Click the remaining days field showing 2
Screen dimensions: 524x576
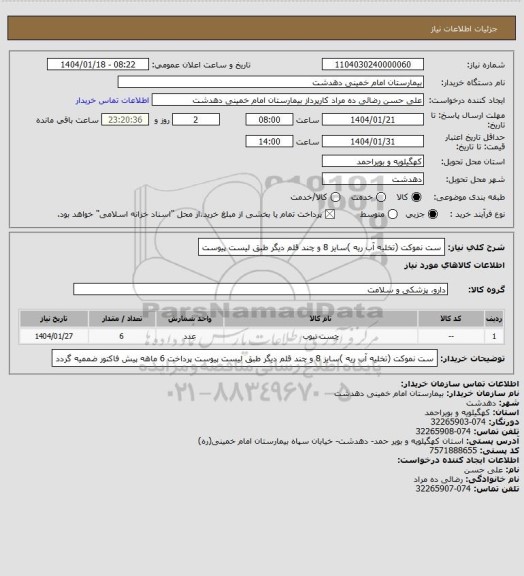pyautogui.click(x=196, y=120)
